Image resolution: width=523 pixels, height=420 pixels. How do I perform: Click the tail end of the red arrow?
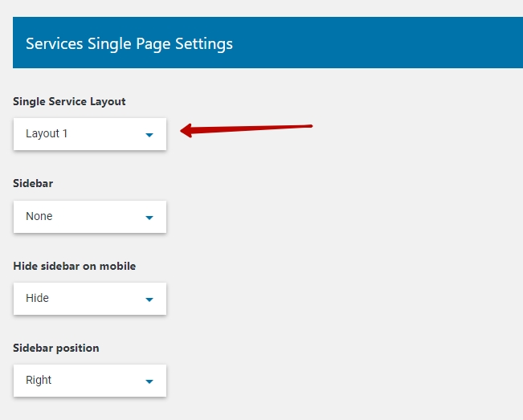pos(308,125)
